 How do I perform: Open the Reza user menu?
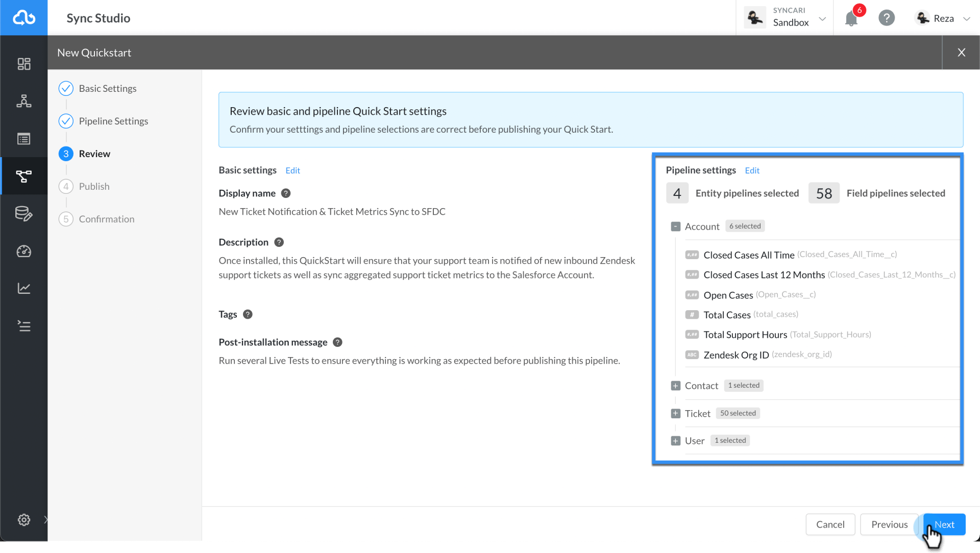pyautogui.click(x=942, y=18)
